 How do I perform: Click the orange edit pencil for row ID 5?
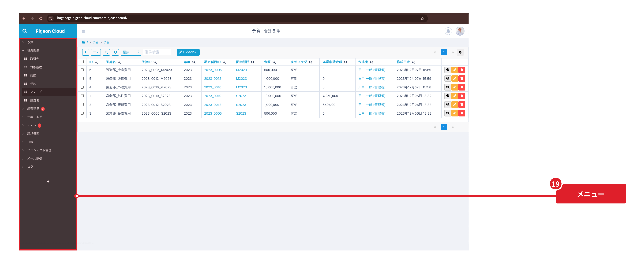point(455,79)
